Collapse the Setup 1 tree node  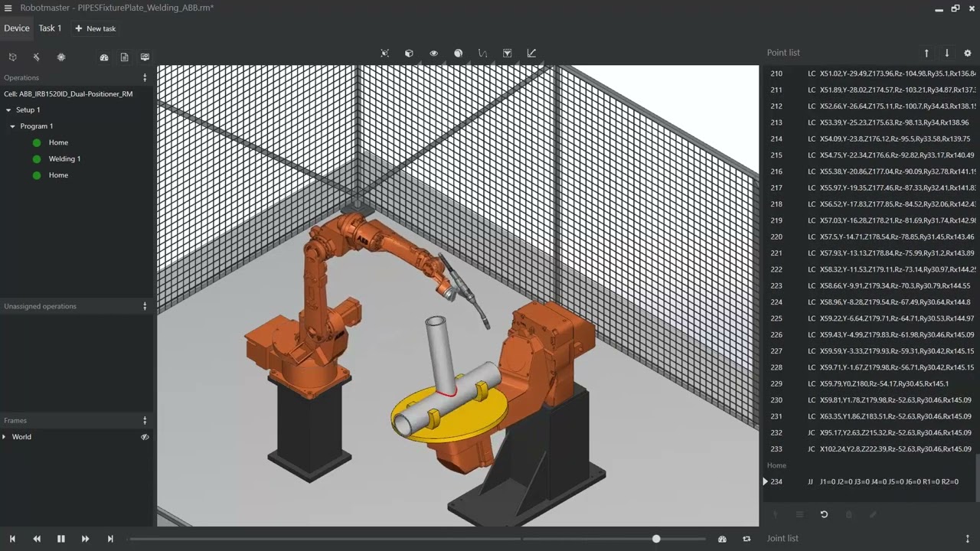(8, 110)
